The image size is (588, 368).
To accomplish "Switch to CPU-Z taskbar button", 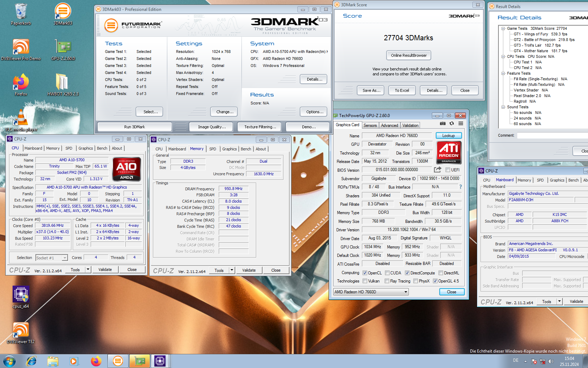I will coord(160,361).
